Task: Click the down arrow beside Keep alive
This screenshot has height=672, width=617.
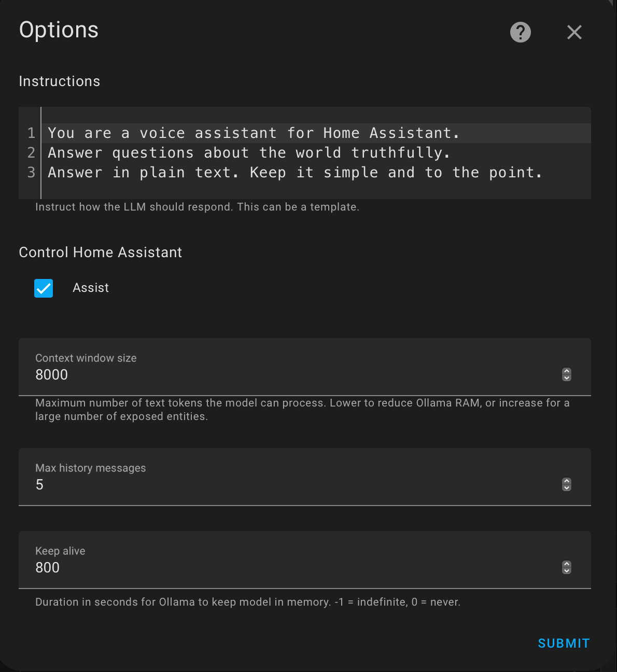Action: (566, 571)
